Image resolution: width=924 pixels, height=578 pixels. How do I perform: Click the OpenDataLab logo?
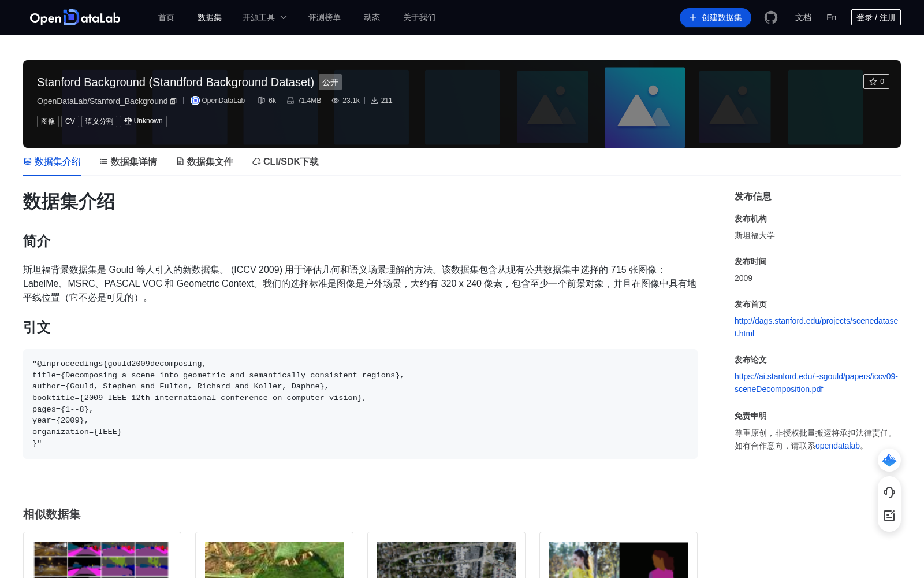[x=75, y=17]
